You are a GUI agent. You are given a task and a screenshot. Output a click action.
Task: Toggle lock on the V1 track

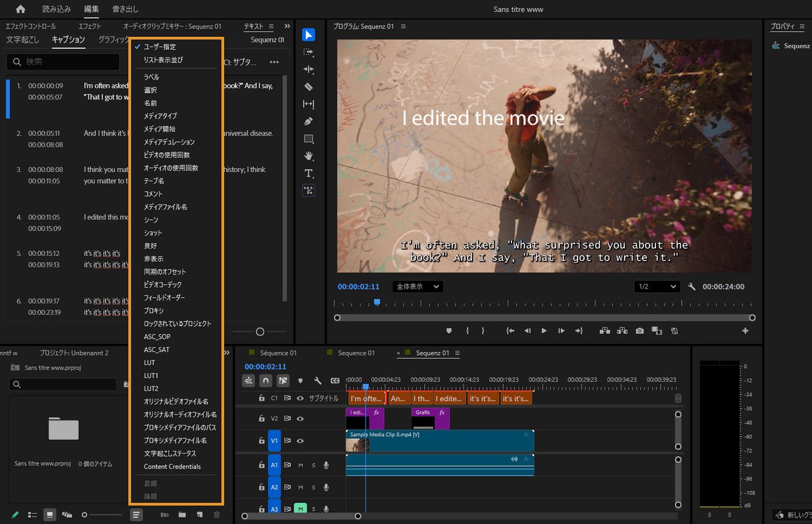(261, 441)
